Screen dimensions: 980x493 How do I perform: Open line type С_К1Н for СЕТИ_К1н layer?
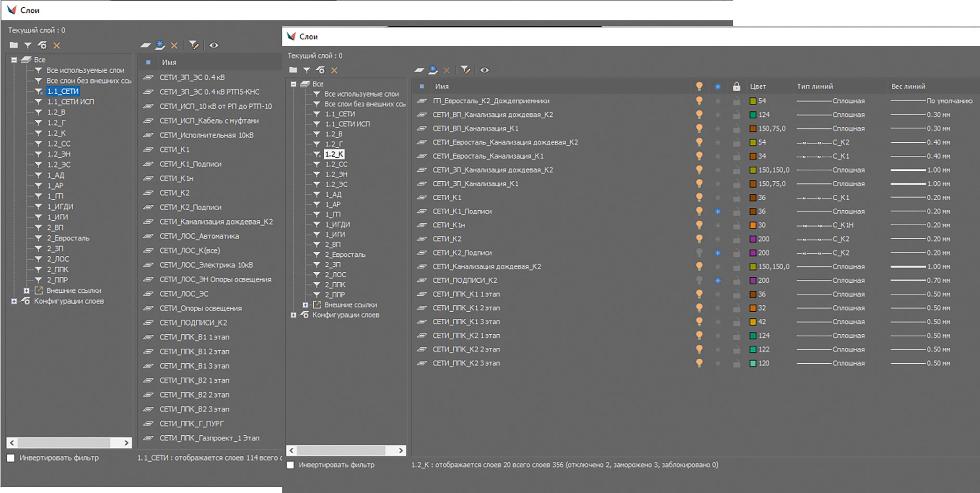coord(825,226)
